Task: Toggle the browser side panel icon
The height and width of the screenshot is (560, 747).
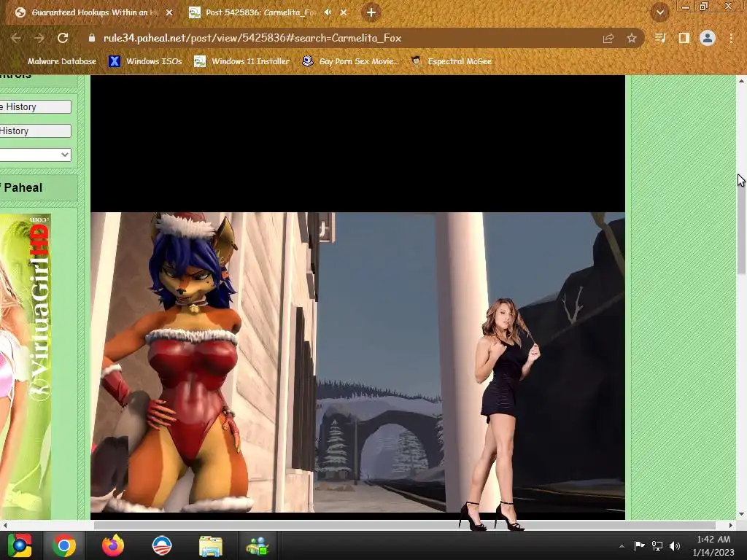Action: point(684,38)
